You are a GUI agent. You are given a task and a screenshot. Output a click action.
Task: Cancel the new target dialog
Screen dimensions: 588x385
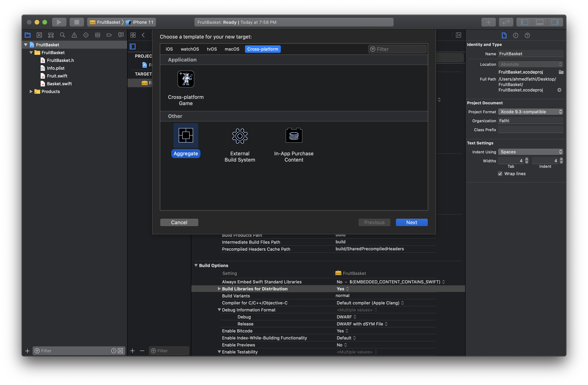(179, 222)
